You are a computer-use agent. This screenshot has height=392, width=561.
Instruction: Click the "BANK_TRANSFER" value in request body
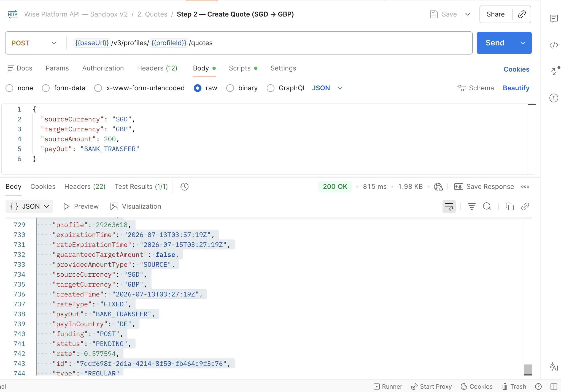click(110, 149)
